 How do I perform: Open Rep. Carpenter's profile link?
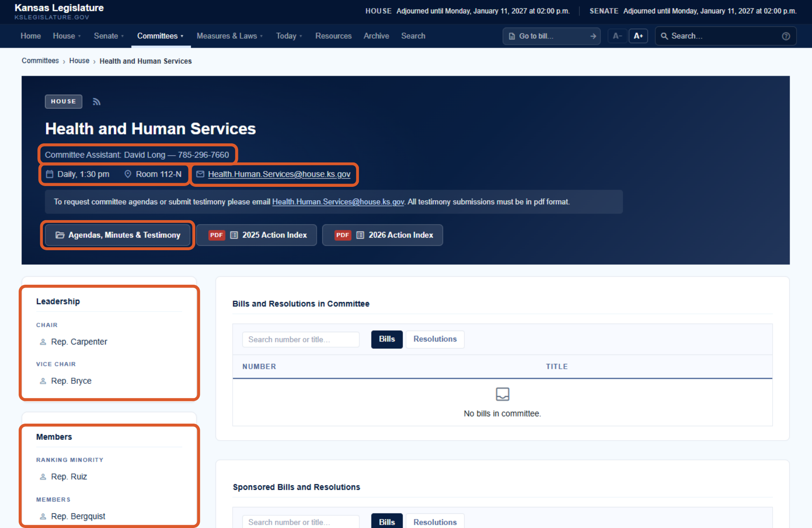coord(79,342)
